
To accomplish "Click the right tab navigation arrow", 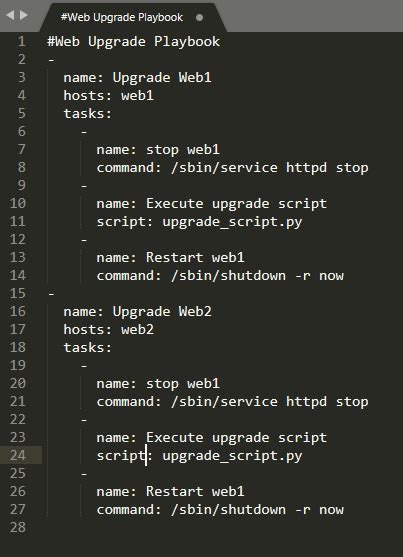I will point(24,15).
